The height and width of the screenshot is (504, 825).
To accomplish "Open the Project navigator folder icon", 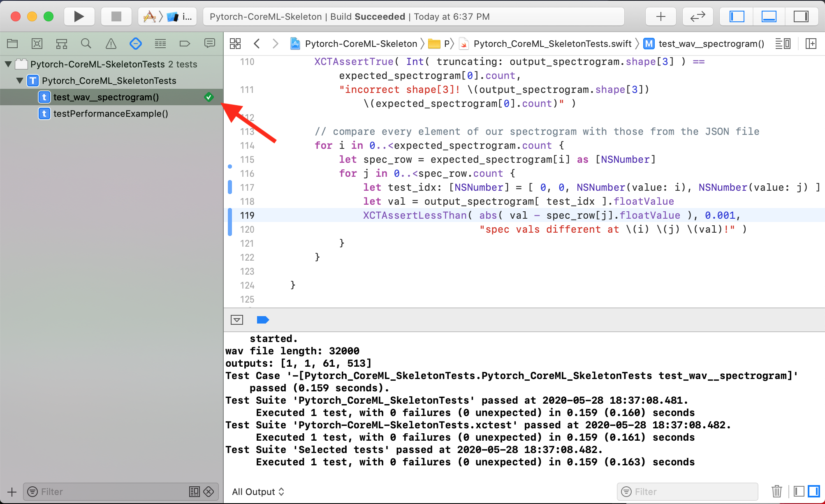I will 12,44.
